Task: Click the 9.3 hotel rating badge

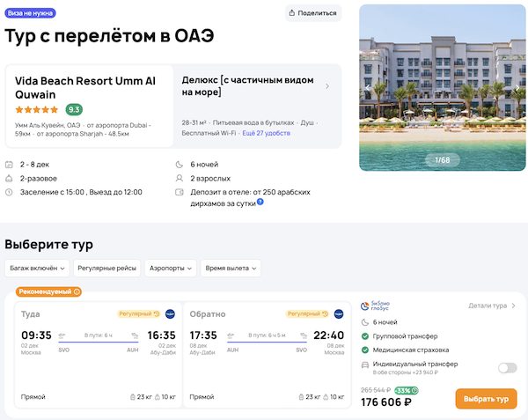Action: [75, 110]
